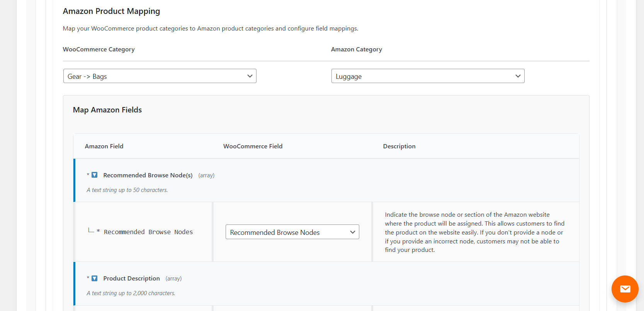Screen dimensions: 644x311
Task: Click 'A text string up to 2,000 characters' note
Action: point(131,293)
